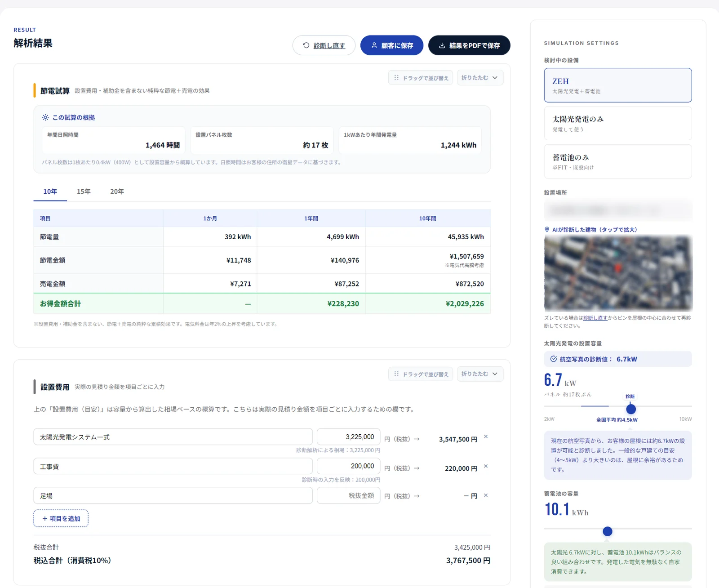Remove the 工事費 row
The height and width of the screenshot is (588, 719).
(486, 466)
